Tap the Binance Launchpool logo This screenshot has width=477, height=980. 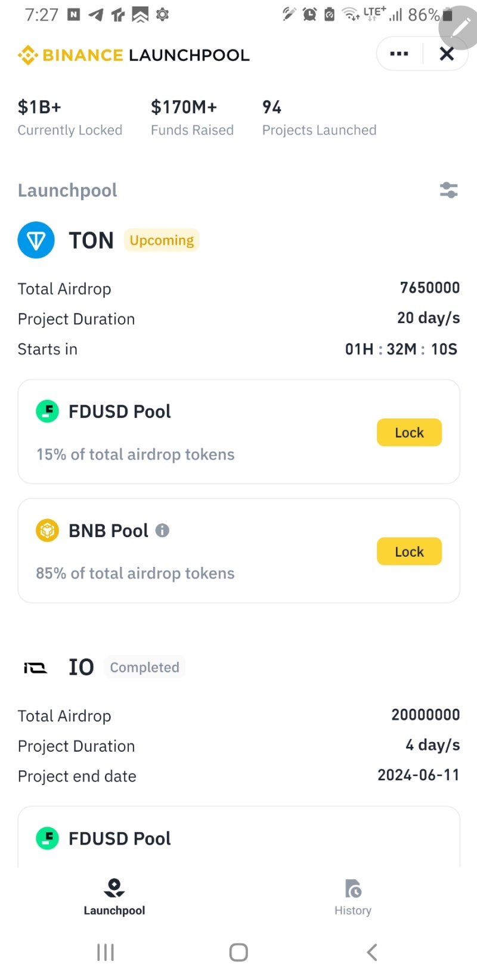[134, 55]
